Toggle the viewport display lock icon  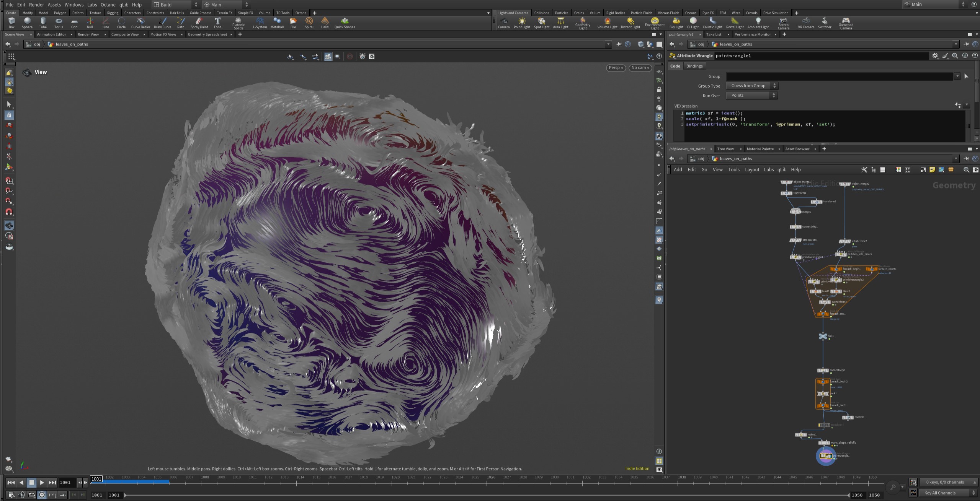tap(659, 89)
